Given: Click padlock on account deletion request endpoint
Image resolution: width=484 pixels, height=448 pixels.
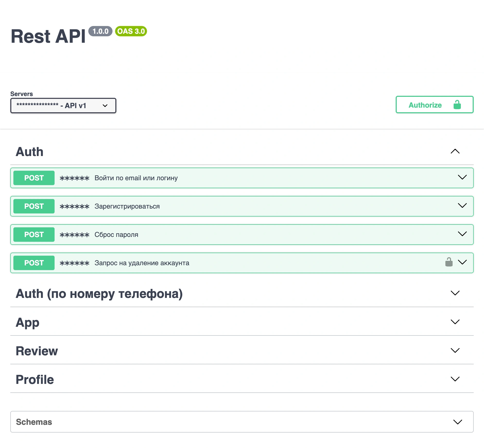Looking at the screenshot, I should (x=449, y=262).
